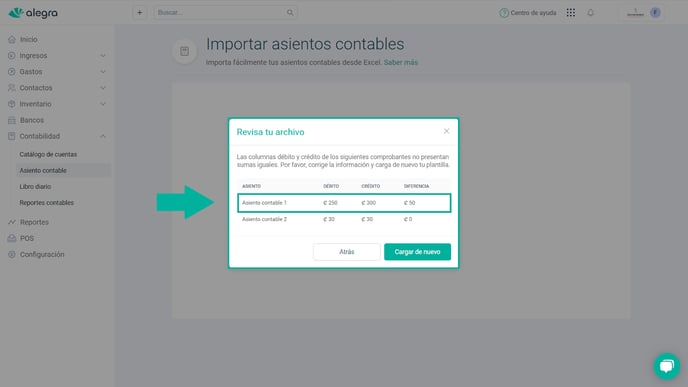Click the search magnifier icon
688x387 pixels.
pyautogui.click(x=290, y=13)
